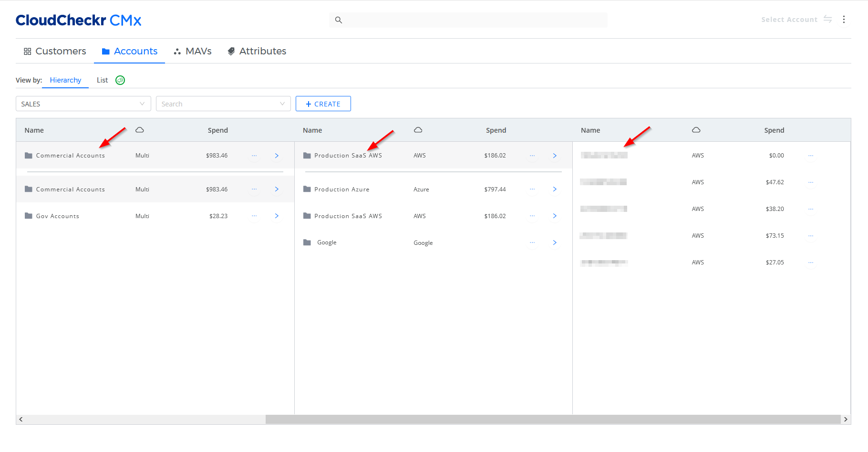Screen dimensions: 868x452
Task: Expand second Commercial Accounts row chevron
Action: click(x=277, y=189)
